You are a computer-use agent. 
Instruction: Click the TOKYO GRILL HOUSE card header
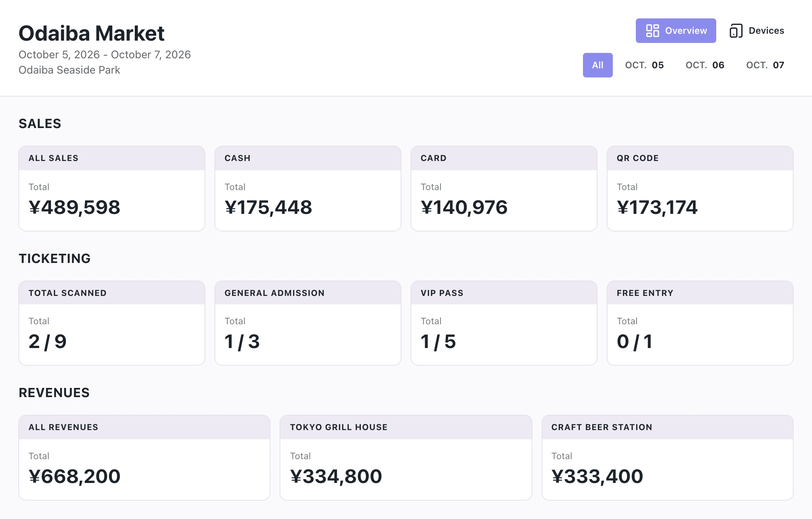[406, 427]
